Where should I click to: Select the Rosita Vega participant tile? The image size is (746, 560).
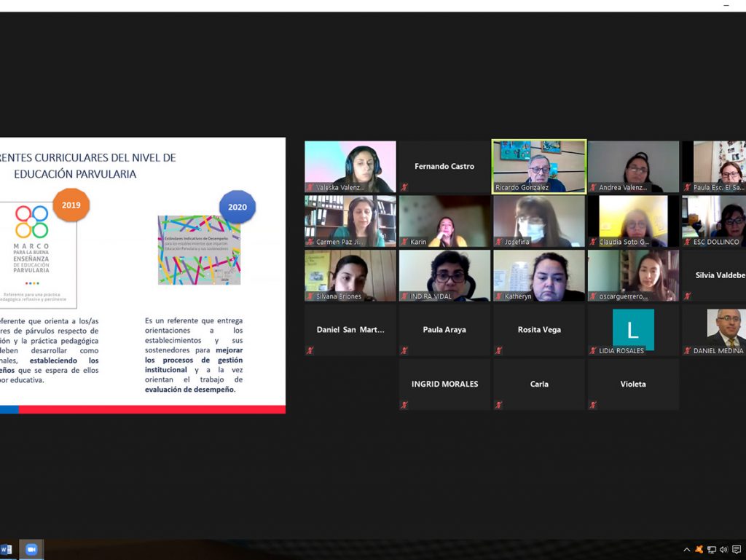pos(538,330)
